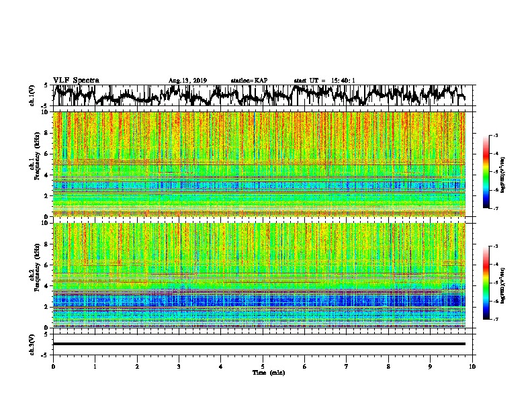This screenshot has width=532, height=411.
Task: Click the "10" minute tick on time axis
Action: pyautogui.click(x=472, y=366)
